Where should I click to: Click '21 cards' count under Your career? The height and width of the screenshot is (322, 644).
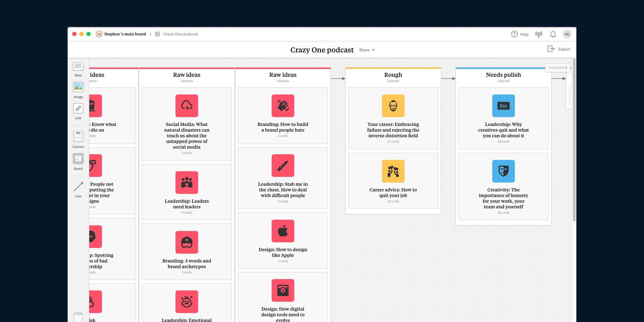point(393,141)
